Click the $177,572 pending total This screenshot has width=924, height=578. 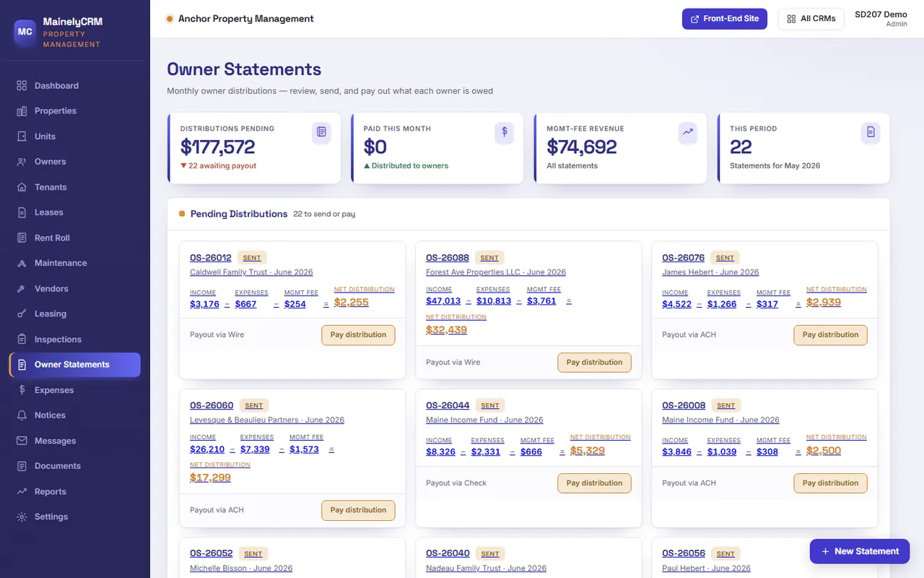pos(217,147)
